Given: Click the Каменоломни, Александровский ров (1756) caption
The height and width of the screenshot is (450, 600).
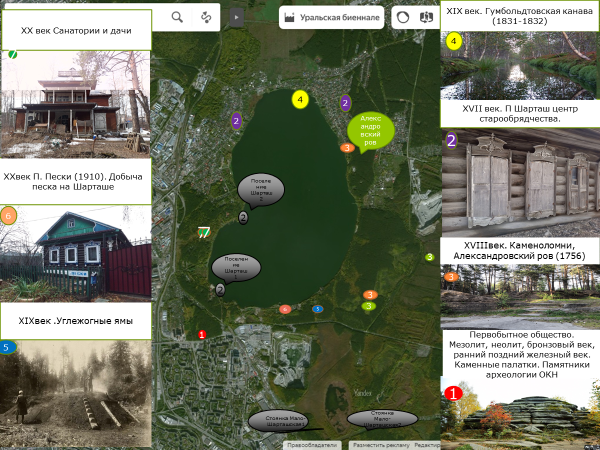Looking at the screenshot, I should (519, 250).
